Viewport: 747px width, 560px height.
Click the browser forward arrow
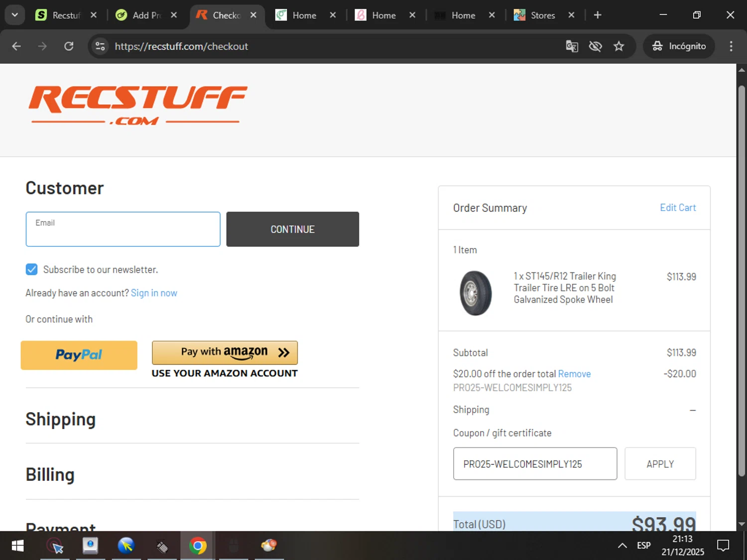tap(42, 46)
